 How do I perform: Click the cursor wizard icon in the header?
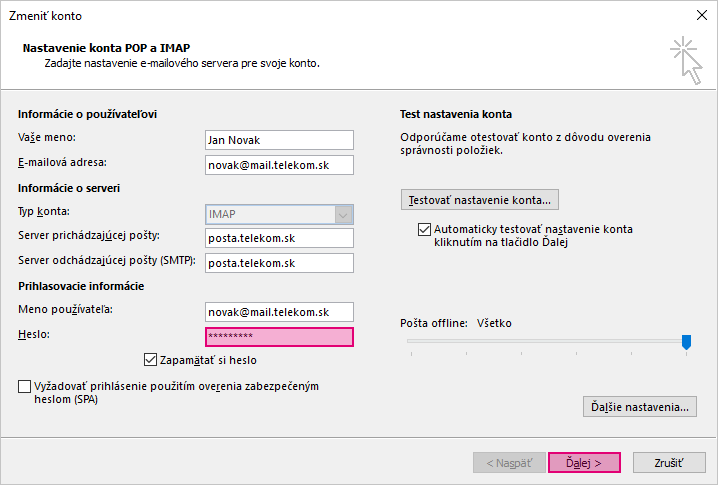(686, 60)
